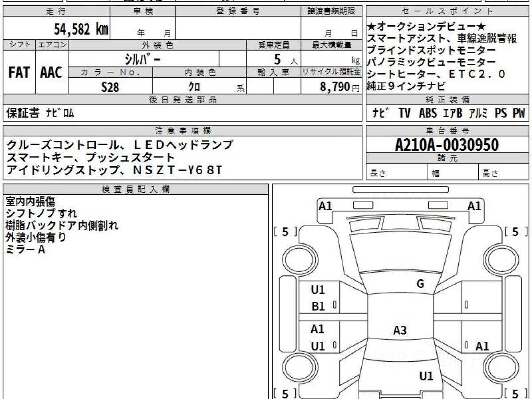Viewport: 532px width, 399px height.
Task: Select the パノラミックビューモニター line
Action: coord(431,62)
